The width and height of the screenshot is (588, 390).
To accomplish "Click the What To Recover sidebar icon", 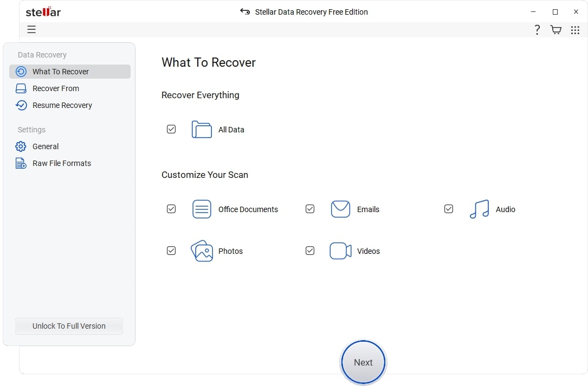I will (x=21, y=72).
